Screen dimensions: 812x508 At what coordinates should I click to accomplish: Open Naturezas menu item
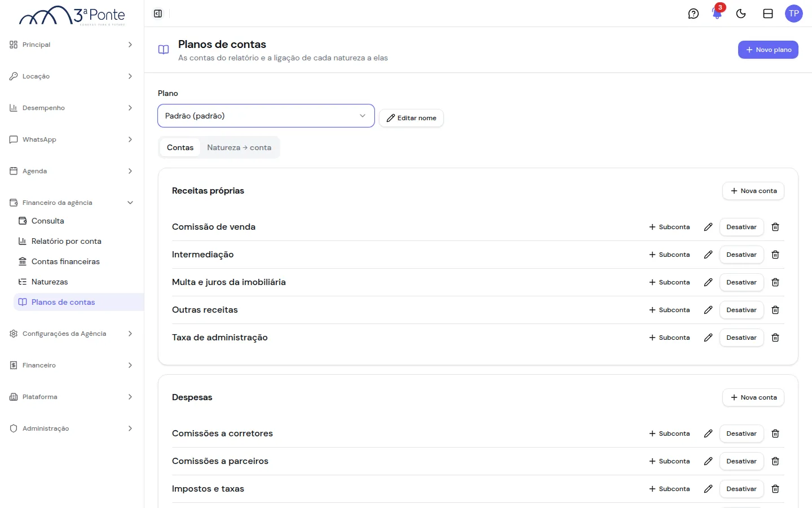78,282
